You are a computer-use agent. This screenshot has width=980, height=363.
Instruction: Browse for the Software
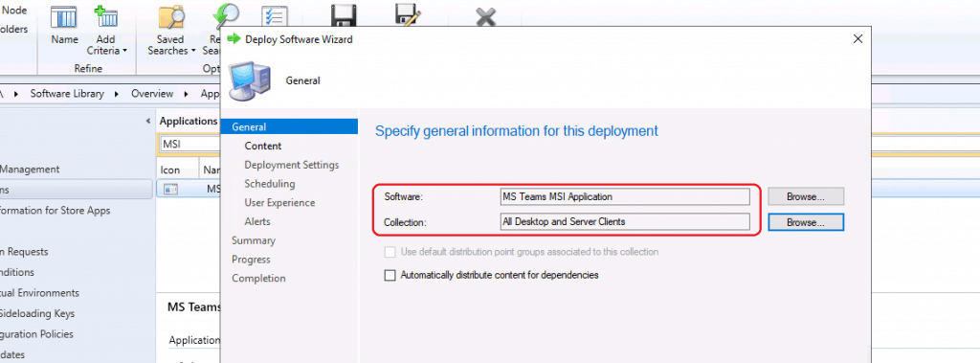coord(806,196)
